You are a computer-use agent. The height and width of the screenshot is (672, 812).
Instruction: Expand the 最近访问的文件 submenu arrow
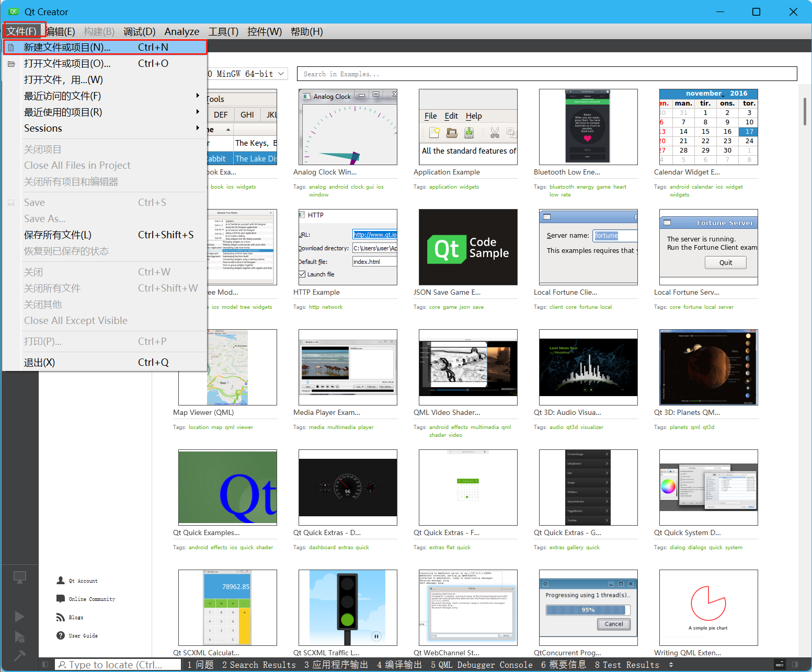coord(198,96)
